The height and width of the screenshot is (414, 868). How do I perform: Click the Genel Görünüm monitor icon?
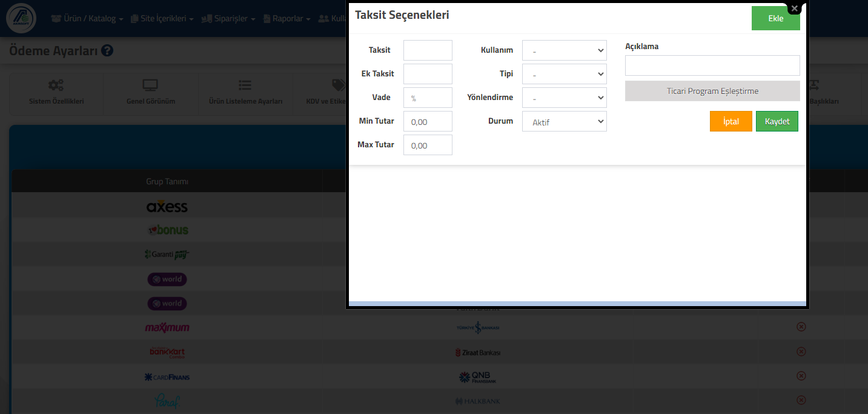(x=150, y=85)
